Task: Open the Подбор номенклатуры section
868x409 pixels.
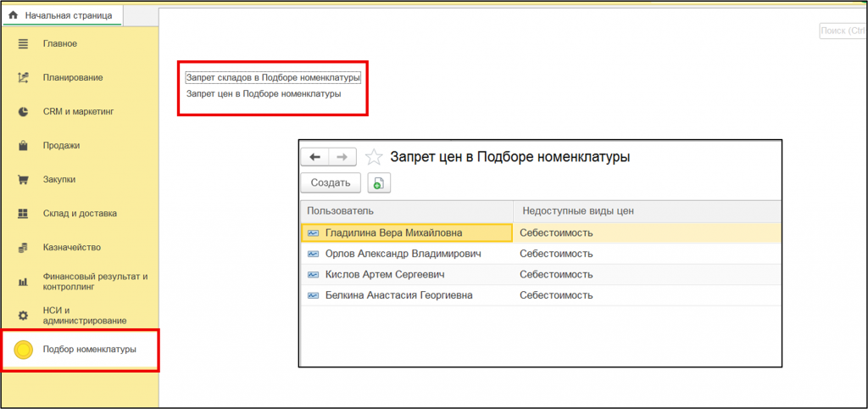Action: click(x=90, y=350)
